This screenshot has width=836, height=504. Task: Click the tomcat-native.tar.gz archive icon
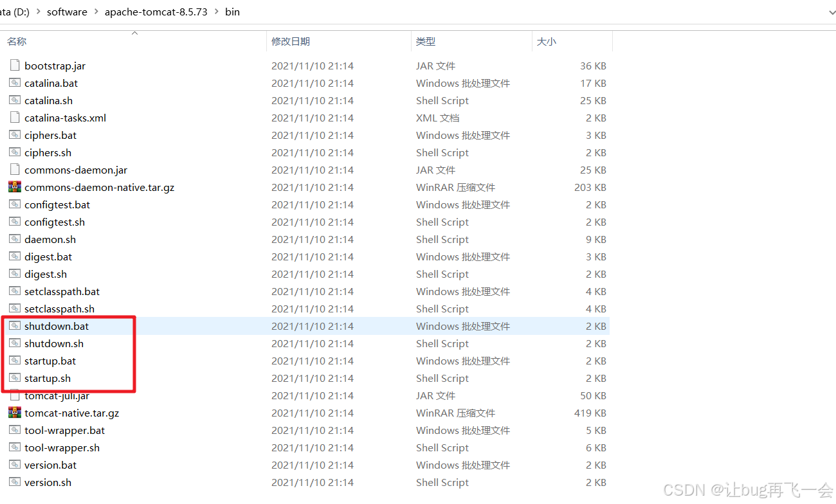[14, 413]
